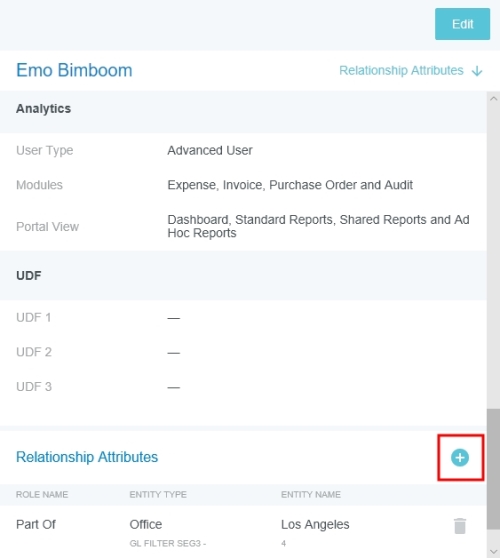Select the Los Angeles entity name
Screen dimensions: 500x558
tap(315, 525)
